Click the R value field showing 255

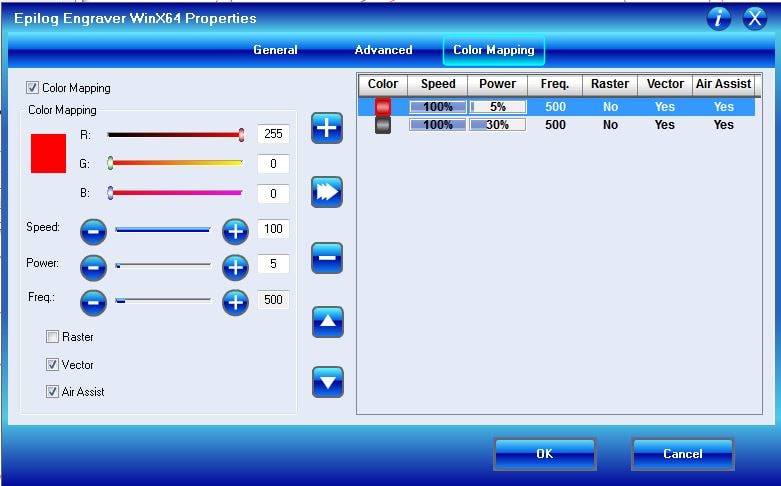tap(273, 134)
